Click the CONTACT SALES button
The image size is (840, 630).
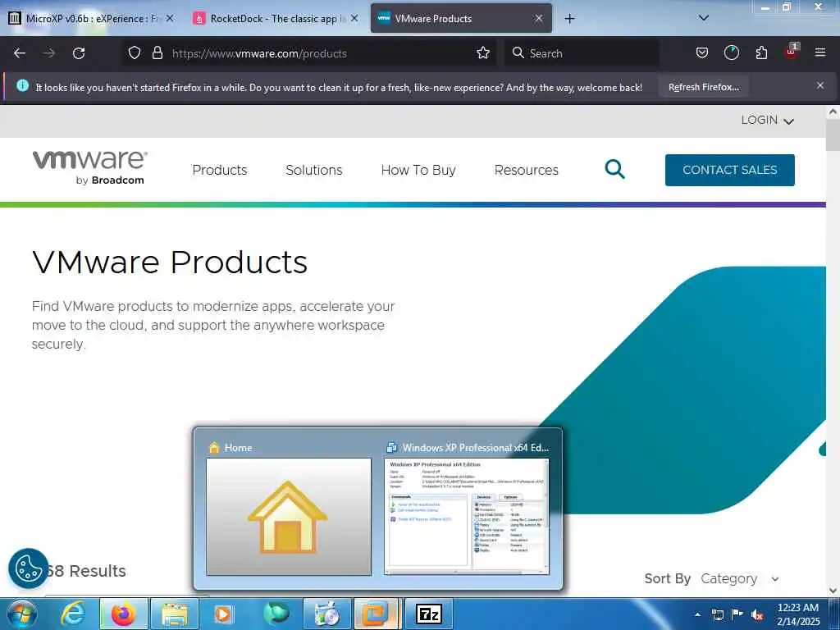click(729, 170)
